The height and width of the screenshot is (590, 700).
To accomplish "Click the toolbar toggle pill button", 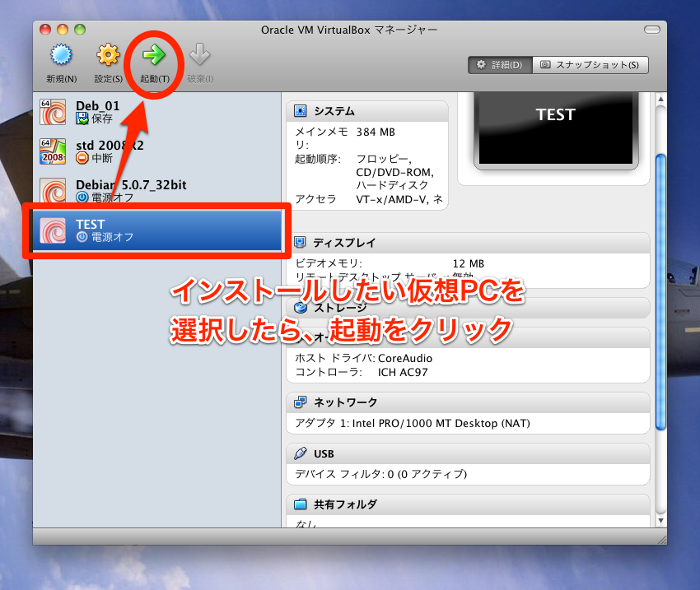I will pos(651,30).
